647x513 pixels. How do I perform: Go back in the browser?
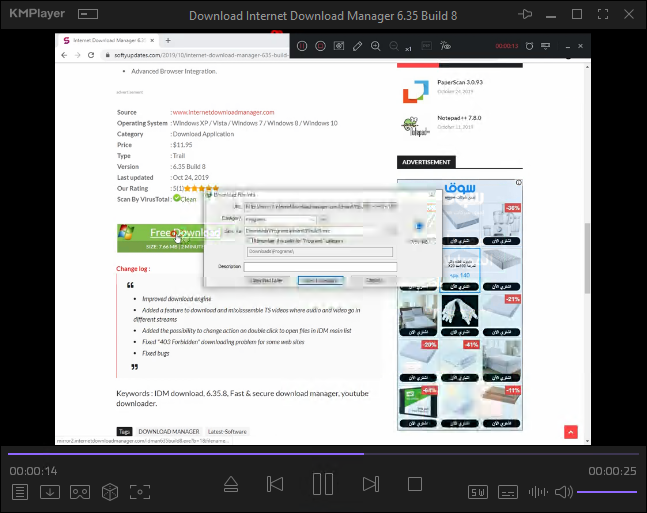(64, 55)
